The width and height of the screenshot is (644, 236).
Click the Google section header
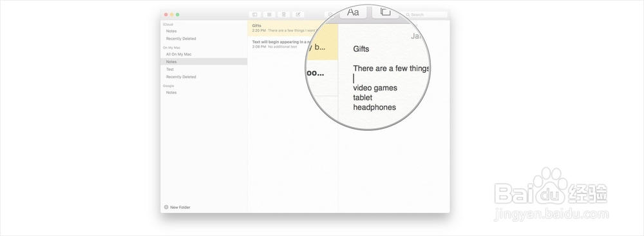pyautogui.click(x=168, y=86)
